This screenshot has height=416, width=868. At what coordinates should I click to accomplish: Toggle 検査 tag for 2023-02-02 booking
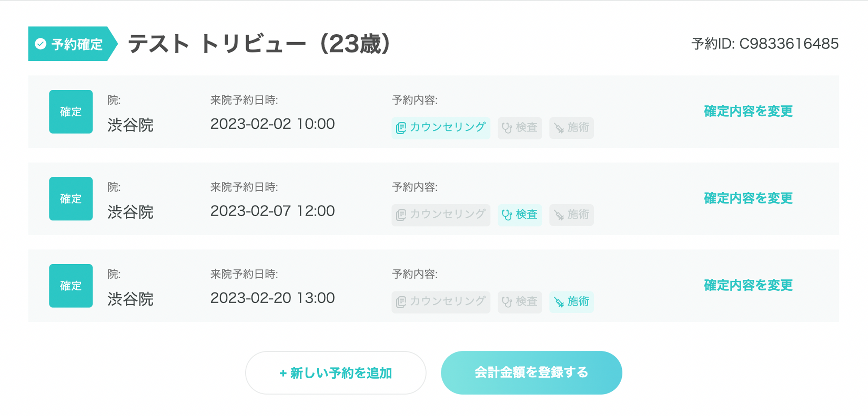519,128
